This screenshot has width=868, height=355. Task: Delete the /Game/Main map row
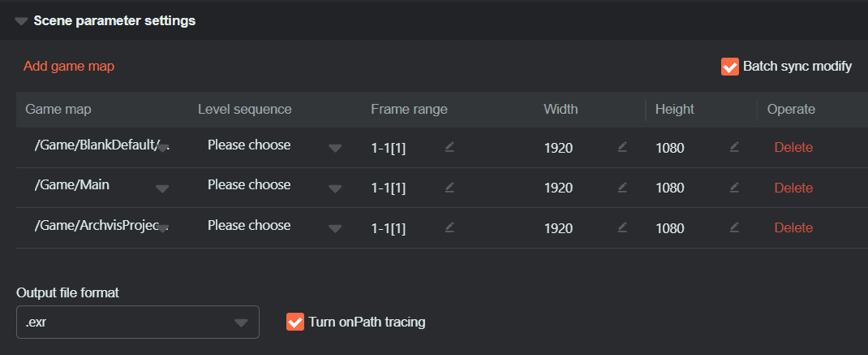(793, 188)
